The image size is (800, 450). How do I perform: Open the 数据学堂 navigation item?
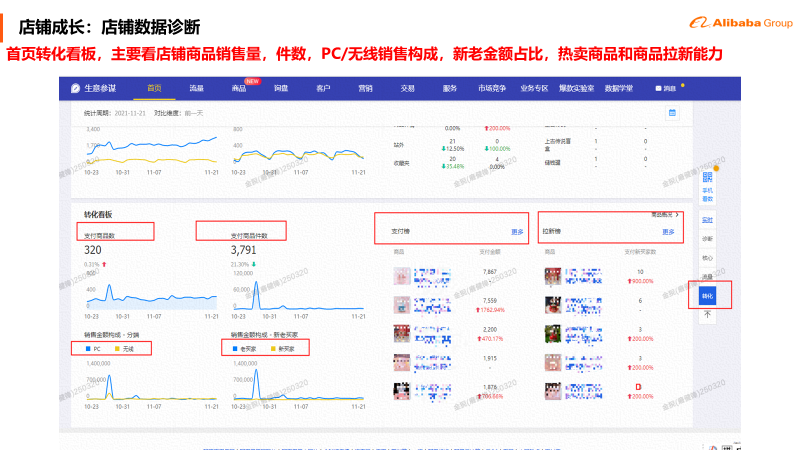coord(619,89)
